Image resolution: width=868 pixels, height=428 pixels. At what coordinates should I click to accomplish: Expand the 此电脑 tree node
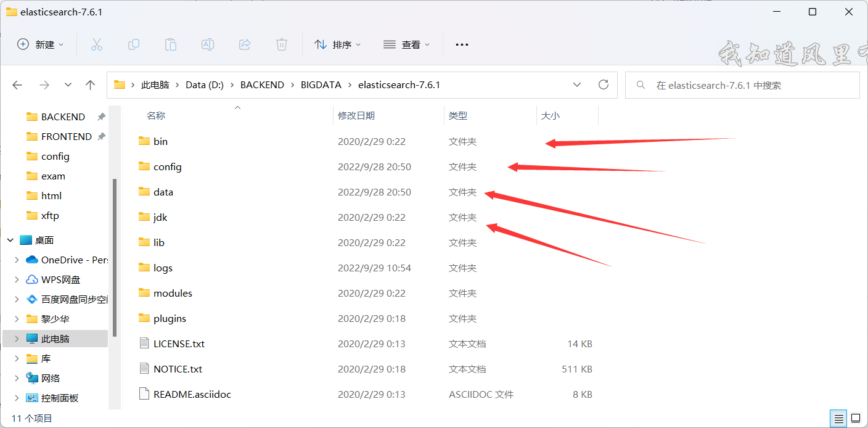[x=17, y=339]
